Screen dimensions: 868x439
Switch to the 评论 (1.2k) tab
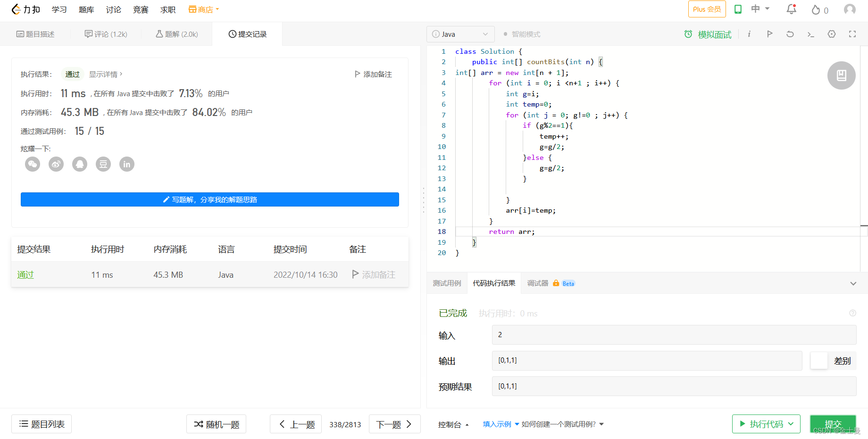click(x=106, y=34)
